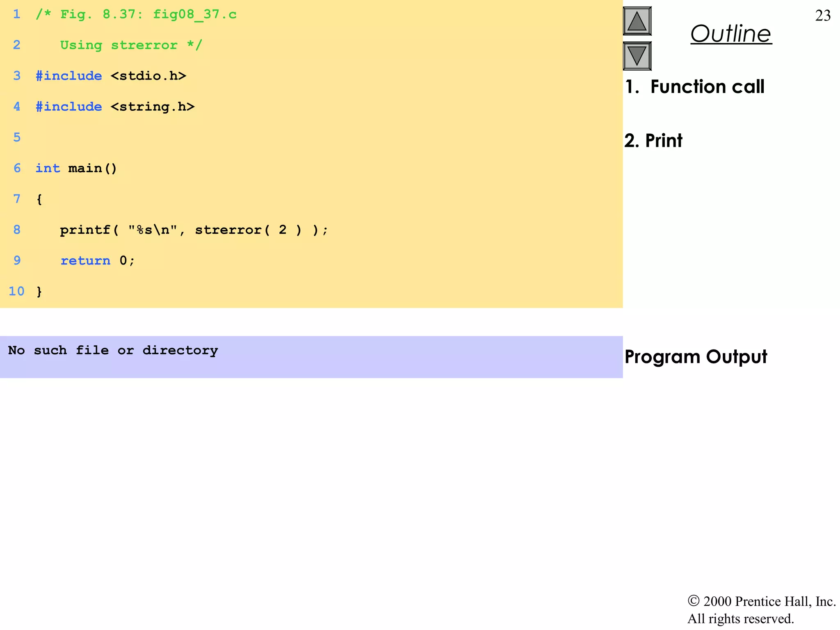Screen dimensions: 840x630
Task: Click the up arrow navigation button
Action: pyautogui.click(x=637, y=21)
